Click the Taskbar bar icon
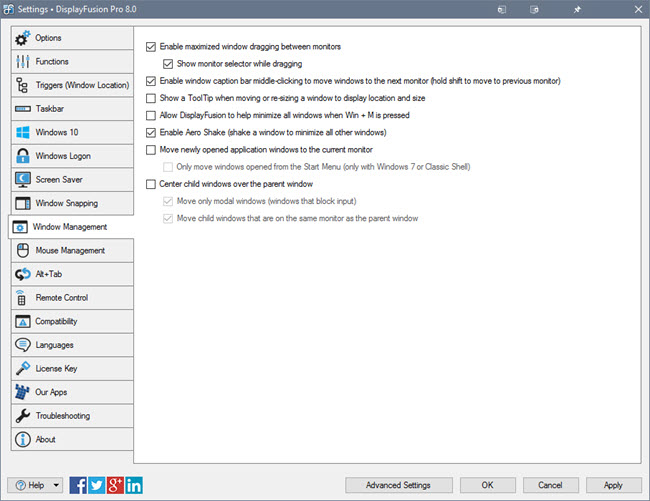Viewport: 650px width, 501px height. point(23,109)
